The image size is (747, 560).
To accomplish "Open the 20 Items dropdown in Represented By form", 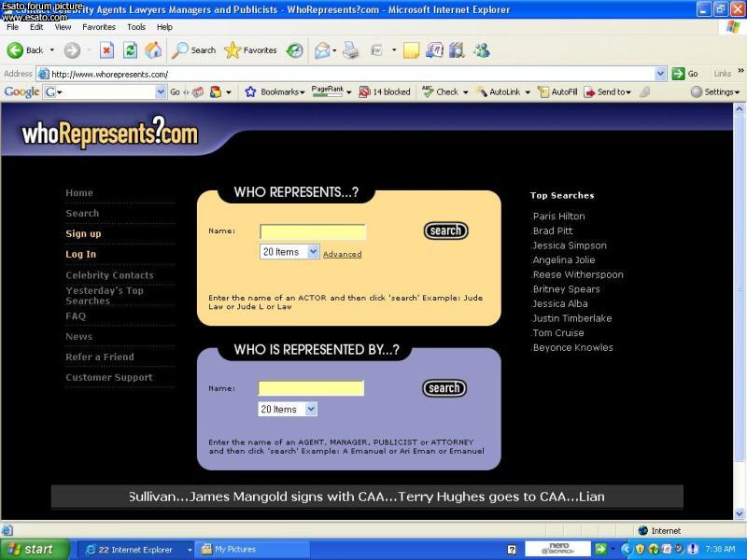I will (x=288, y=409).
